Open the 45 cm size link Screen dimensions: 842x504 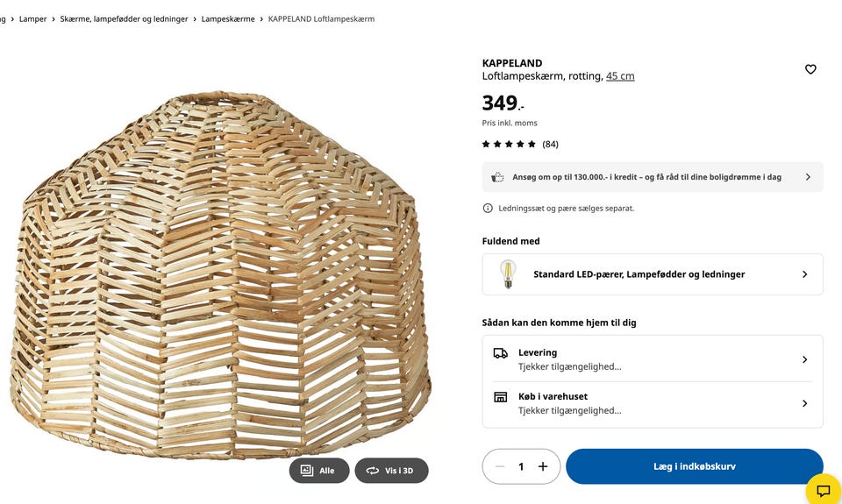coord(620,76)
